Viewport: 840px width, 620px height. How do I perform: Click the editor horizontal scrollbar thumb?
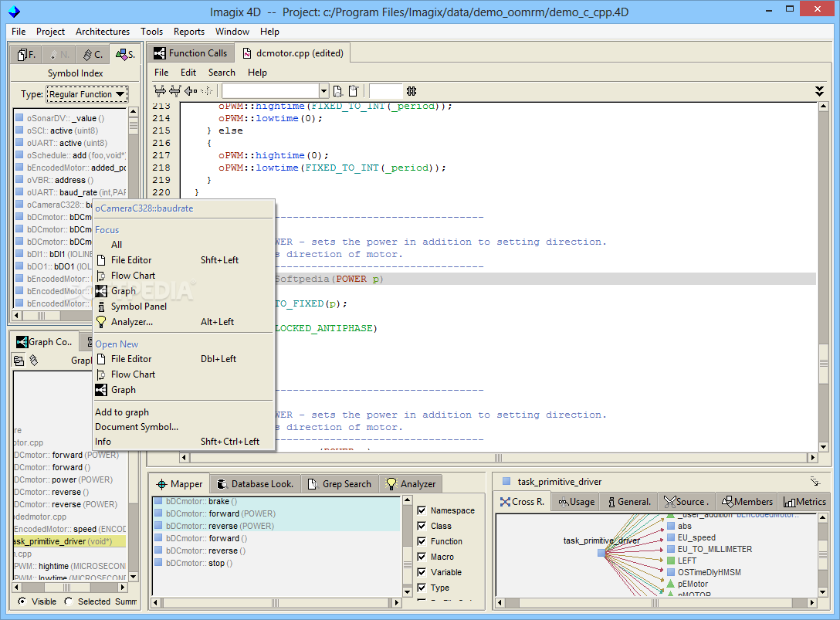point(498,458)
